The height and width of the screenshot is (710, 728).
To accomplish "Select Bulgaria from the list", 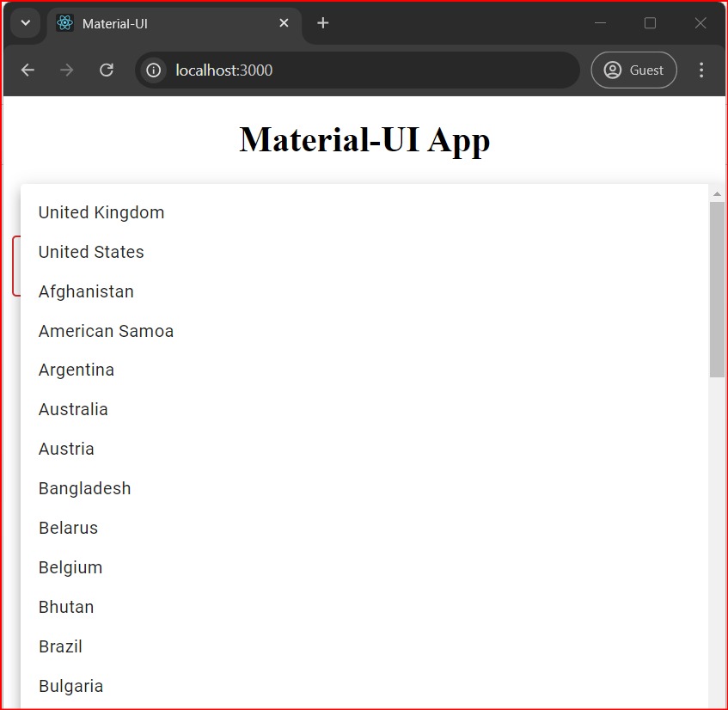I will click(x=70, y=686).
